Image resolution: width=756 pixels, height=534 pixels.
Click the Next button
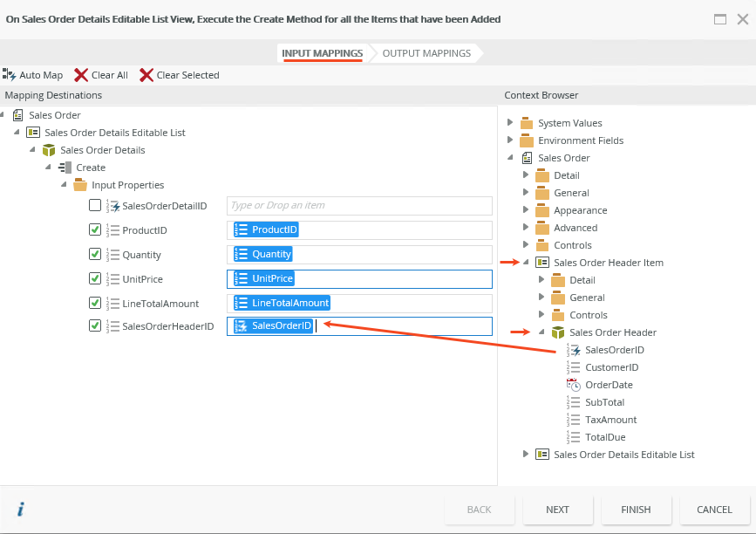[557, 510]
